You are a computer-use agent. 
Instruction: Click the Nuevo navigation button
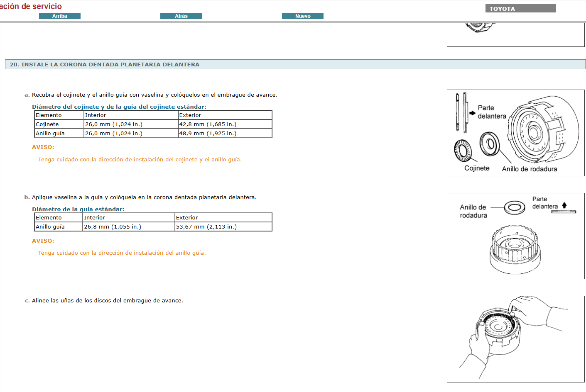click(302, 16)
